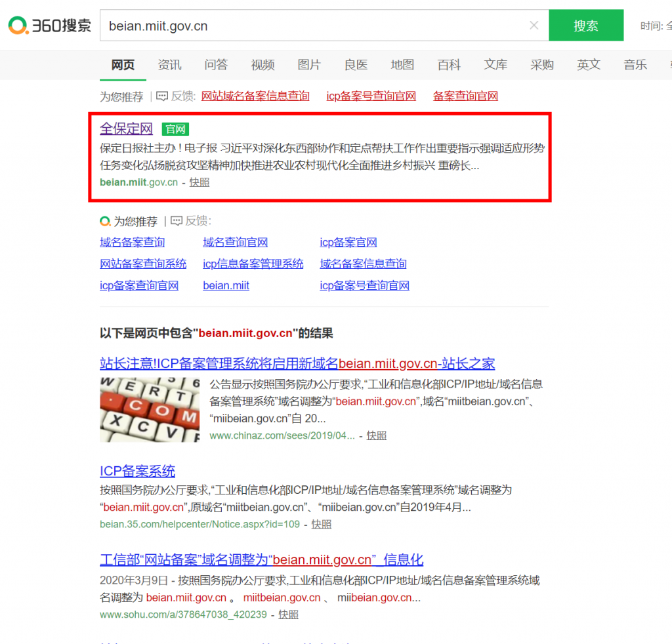Image resolution: width=672 pixels, height=644 pixels.
Task: Open the red 备案查询官网 suggestion
Action: click(465, 96)
